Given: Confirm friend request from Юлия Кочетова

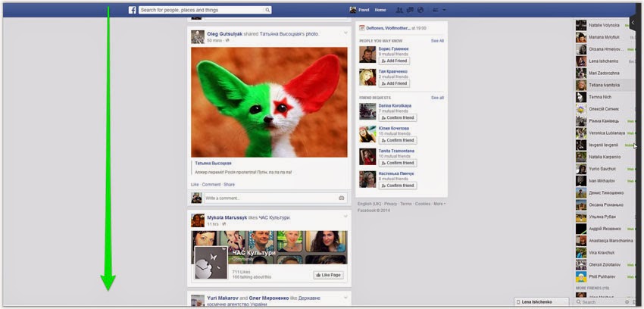Looking at the screenshot, I should click(398, 140).
